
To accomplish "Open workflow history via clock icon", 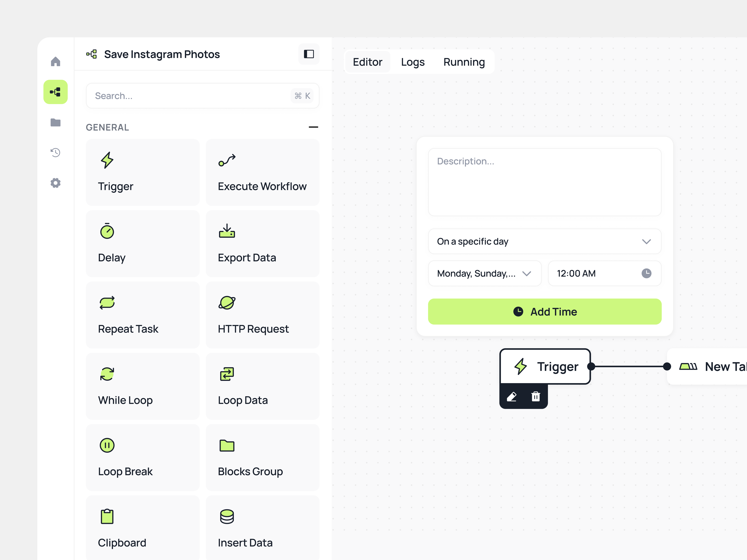I will 55,153.
